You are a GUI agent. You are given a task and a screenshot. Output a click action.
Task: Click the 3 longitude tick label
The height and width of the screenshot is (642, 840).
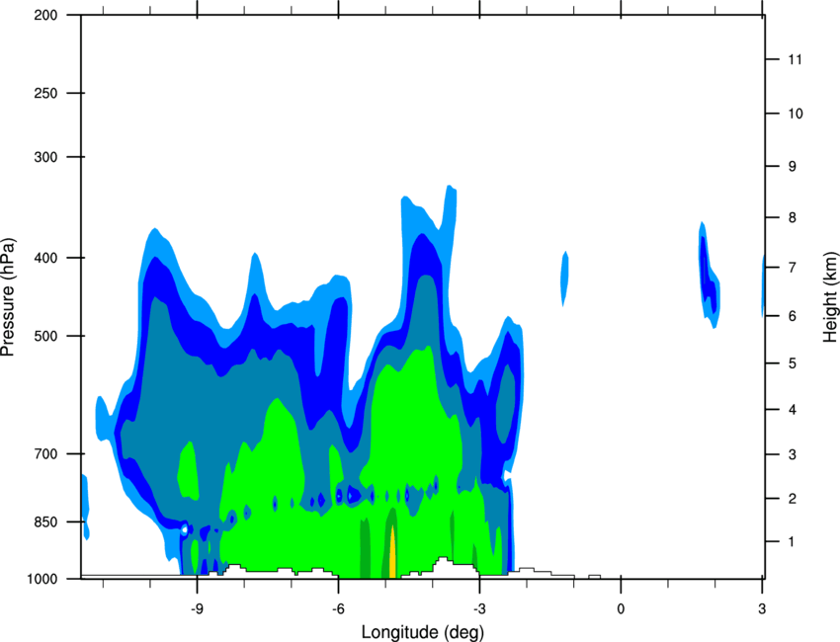coord(762,608)
